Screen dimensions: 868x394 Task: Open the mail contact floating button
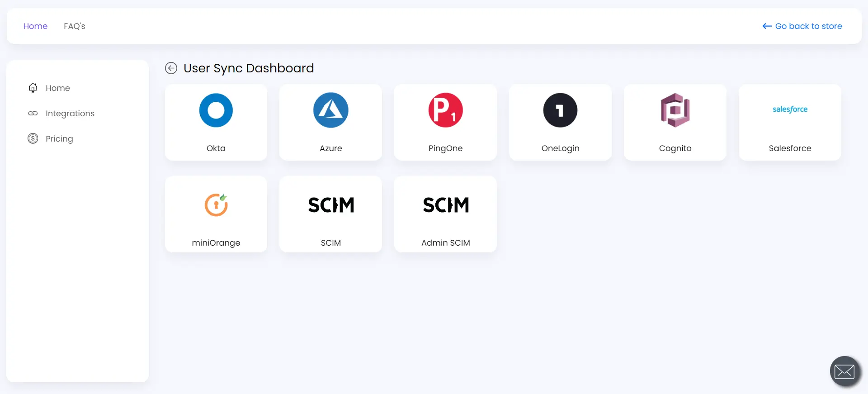coord(844,371)
